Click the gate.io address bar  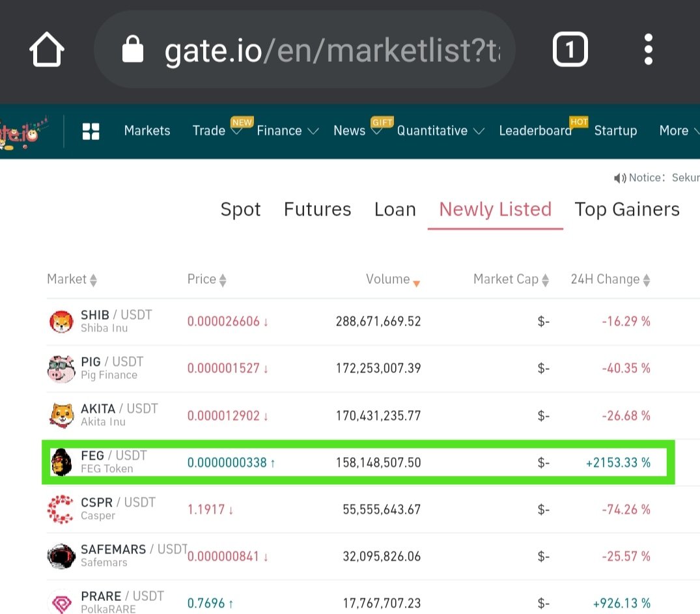tap(305, 49)
